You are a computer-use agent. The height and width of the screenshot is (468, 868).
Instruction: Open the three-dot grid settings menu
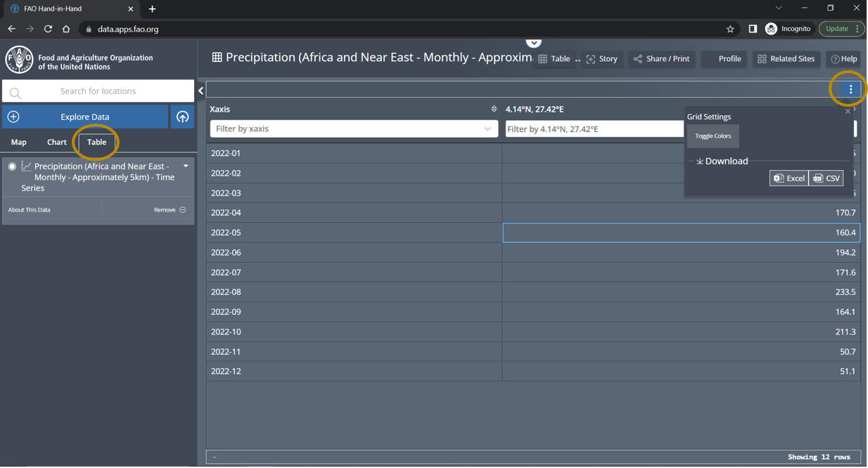pos(850,89)
